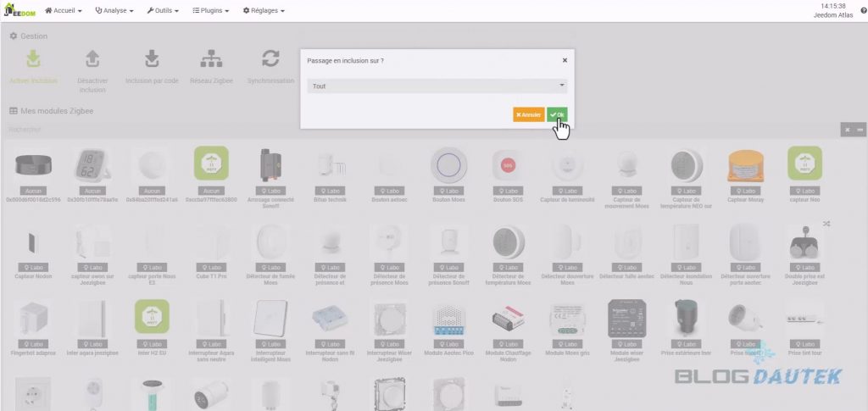Click the shuffle icon above Double prise
The image size is (868, 411).
coord(826,224)
